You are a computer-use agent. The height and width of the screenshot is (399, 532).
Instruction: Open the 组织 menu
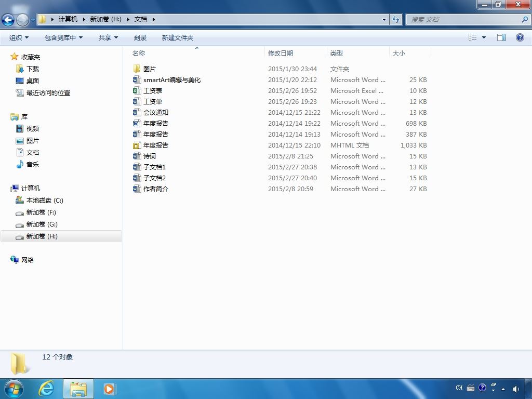click(x=19, y=37)
